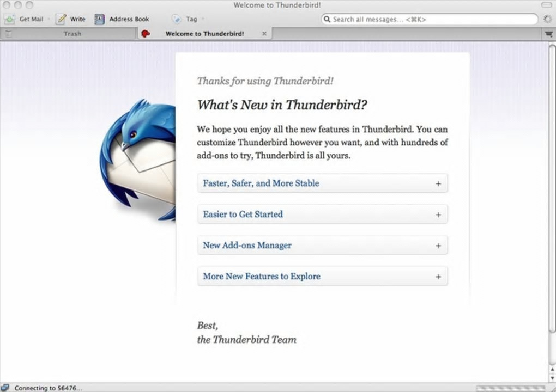This screenshot has width=556, height=392.
Task: Click plus sign beside More New Features
Action: [438, 277]
